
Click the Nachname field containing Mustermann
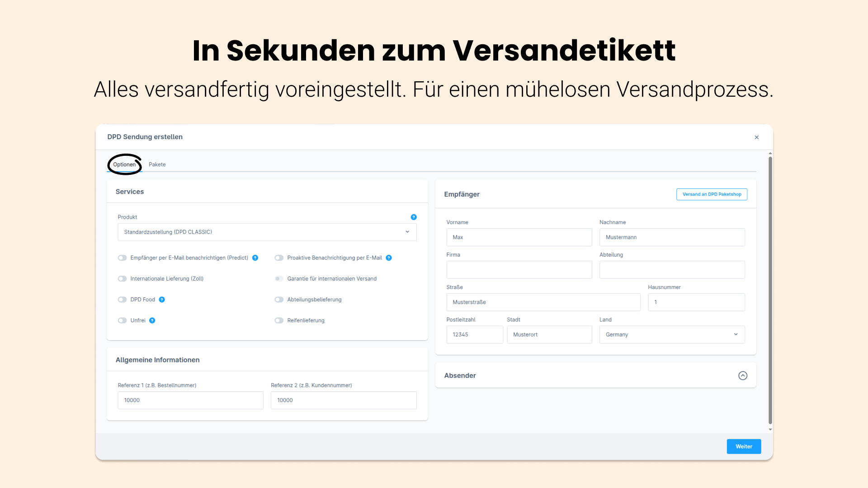pos(672,237)
